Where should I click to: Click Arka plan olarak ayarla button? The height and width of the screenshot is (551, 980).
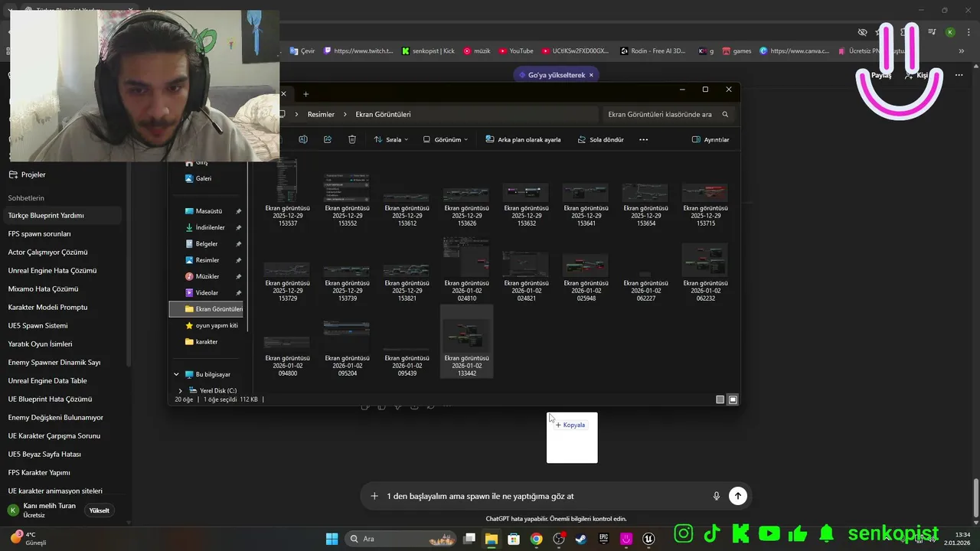[523, 139]
